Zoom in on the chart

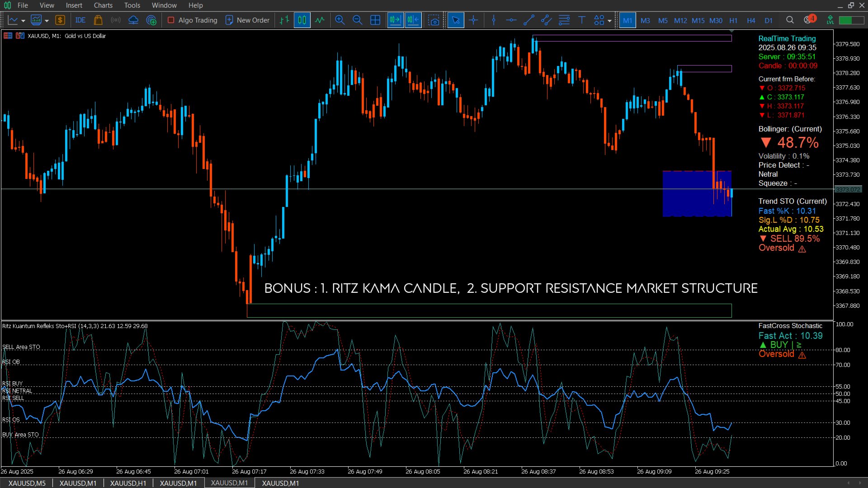coord(340,20)
